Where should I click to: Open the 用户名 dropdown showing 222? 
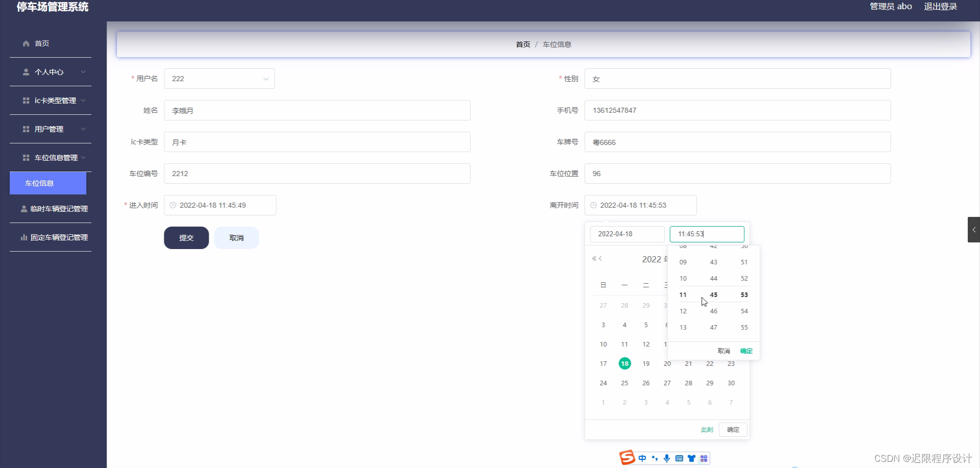[219, 79]
